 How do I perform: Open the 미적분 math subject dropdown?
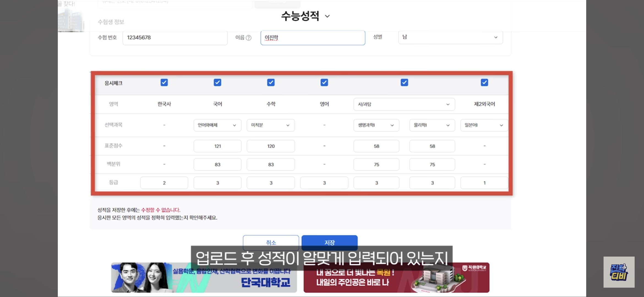271,125
